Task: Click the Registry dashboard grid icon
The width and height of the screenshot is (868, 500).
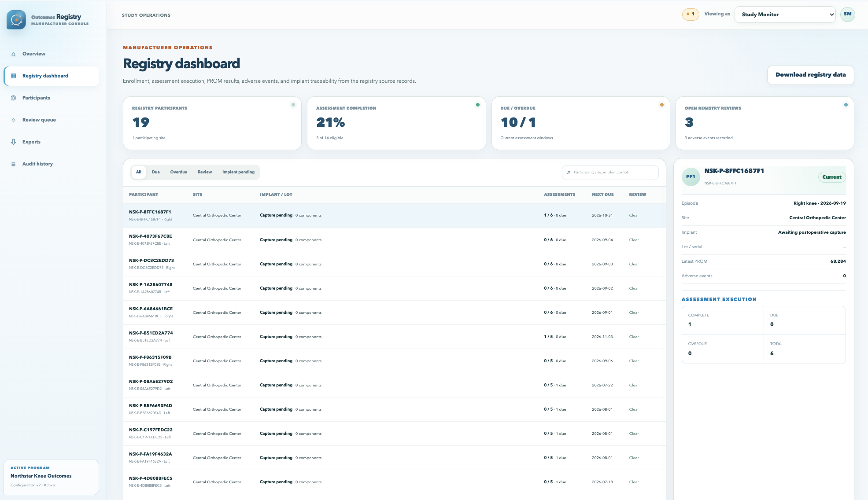Action: click(x=13, y=76)
